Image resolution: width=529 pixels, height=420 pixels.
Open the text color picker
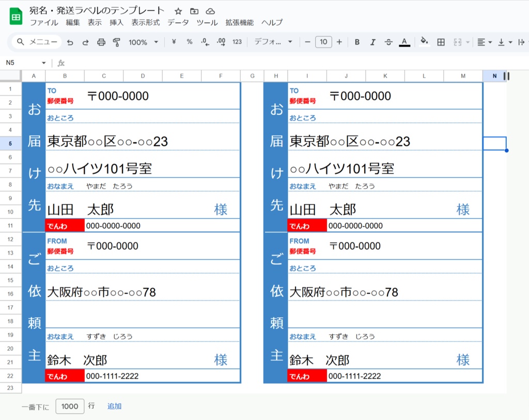coord(404,42)
